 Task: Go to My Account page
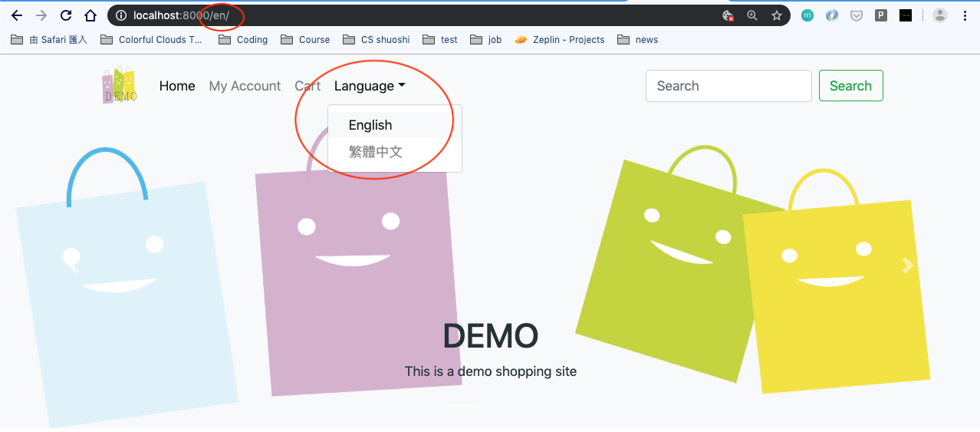point(245,86)
